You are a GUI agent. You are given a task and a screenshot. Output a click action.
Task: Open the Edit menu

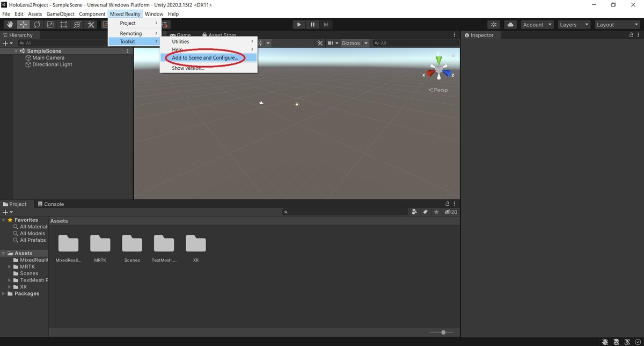tap(19, 14)
